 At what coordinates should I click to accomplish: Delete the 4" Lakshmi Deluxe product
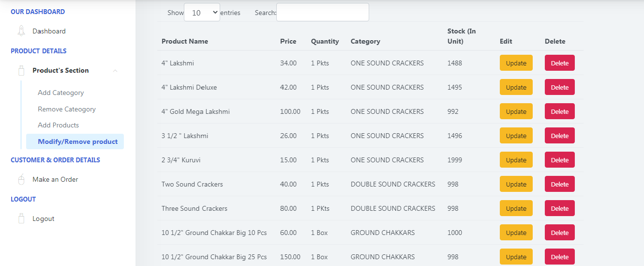tap(559, 87)
